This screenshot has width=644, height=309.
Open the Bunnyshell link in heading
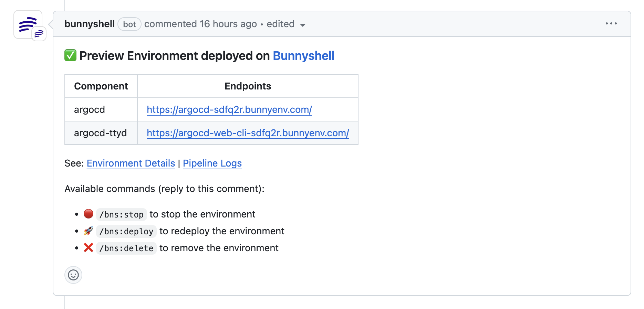click(x=303, y=56)
